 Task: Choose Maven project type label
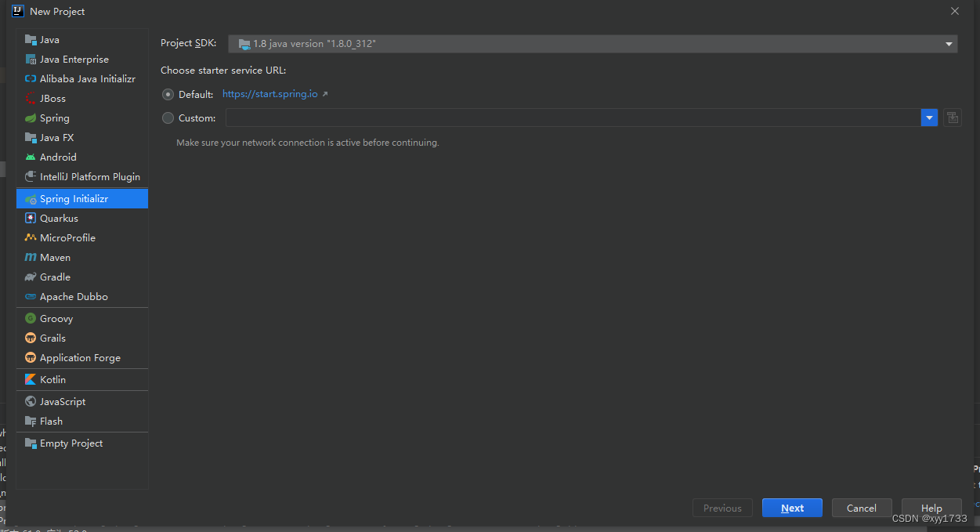point(55,258)
